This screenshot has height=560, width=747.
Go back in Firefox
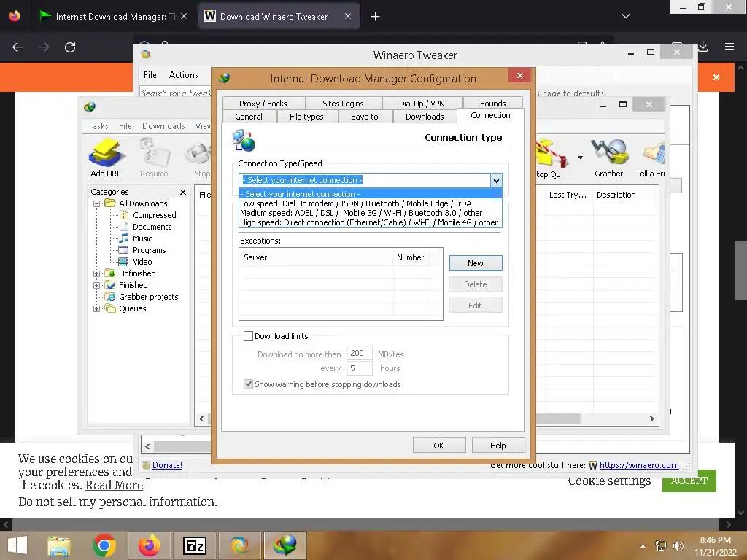point(18,47)
